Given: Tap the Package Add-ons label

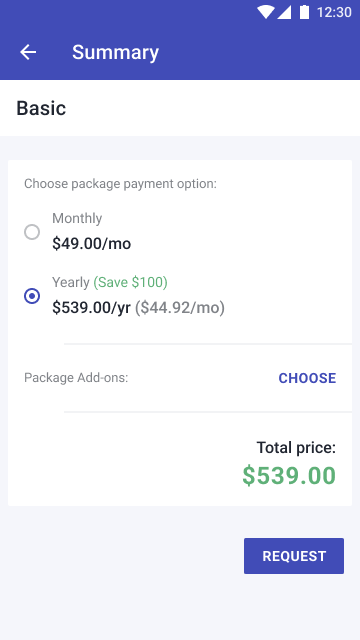Looking at the screenshot, I should click(76, 378).
